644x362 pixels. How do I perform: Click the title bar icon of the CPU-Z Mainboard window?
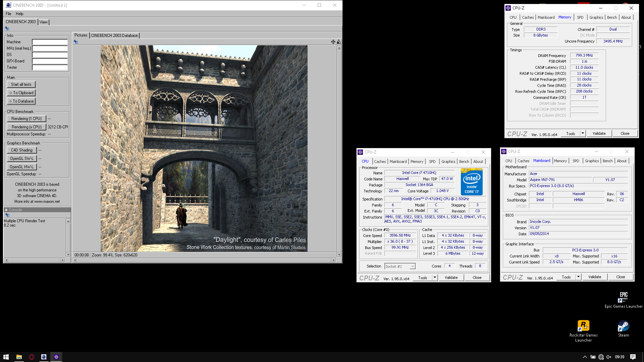coord(504,152)
